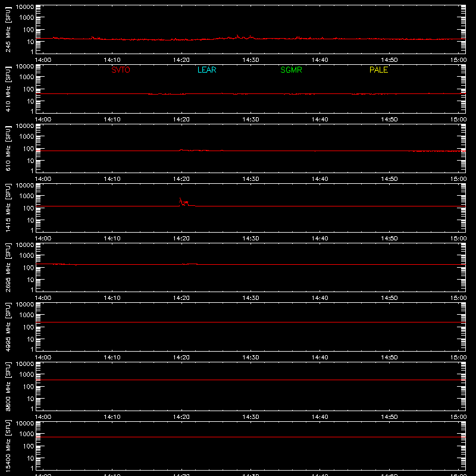Click the 2695 MHz [SFU] axis title

[x=8, y=267]
